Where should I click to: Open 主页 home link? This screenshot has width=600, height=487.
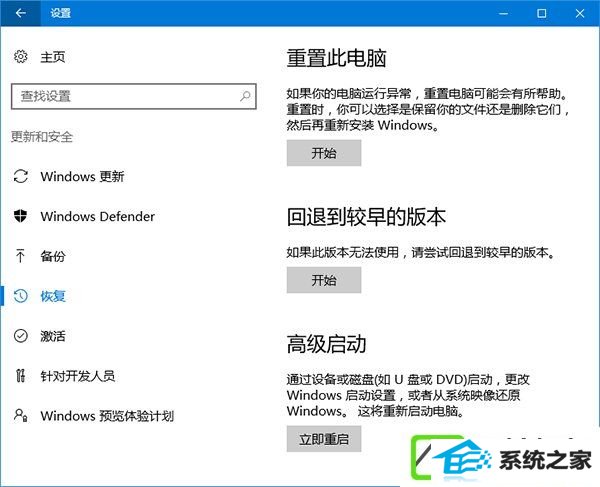[53, 57]
